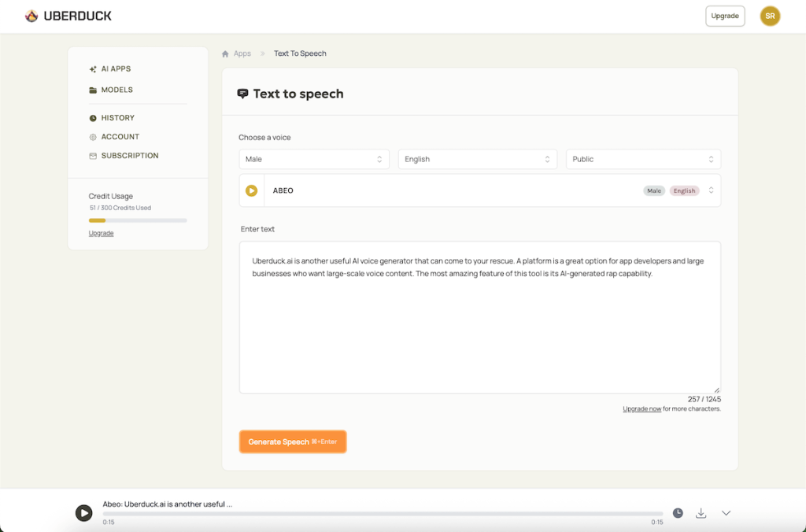Click the Male tag on ABEO voice
This screenshot has height=532, width=806.
tap(654, 190)
